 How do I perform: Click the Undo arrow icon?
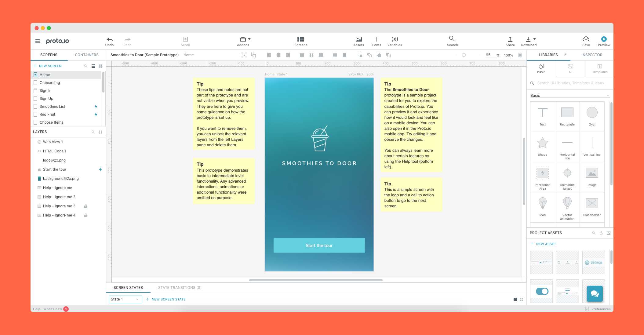pos(110,39)
